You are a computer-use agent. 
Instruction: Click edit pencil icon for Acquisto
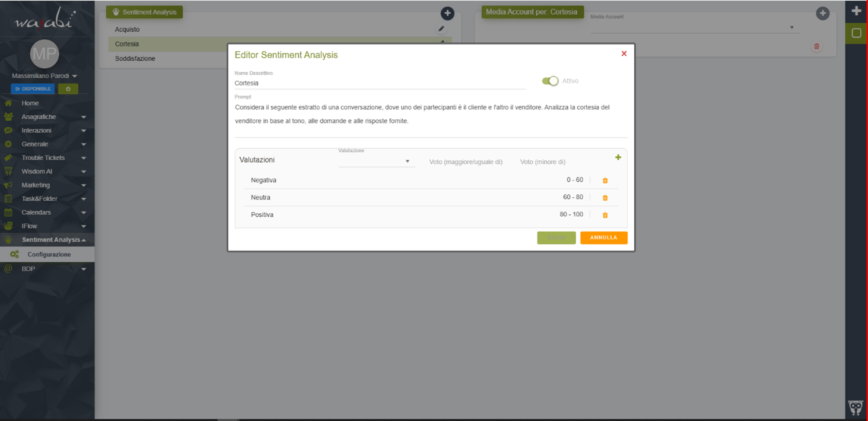tap(441, 29)
